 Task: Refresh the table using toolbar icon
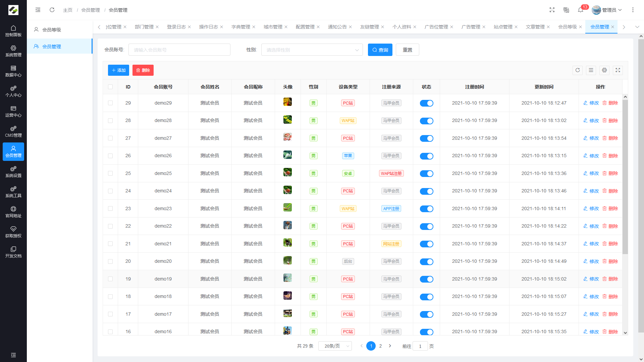click(578, 70)
